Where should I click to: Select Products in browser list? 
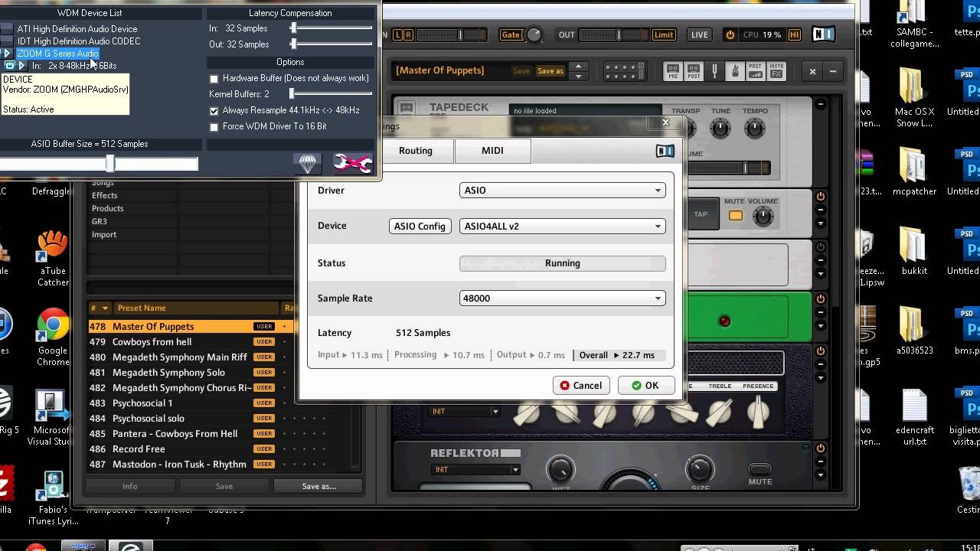108,209
